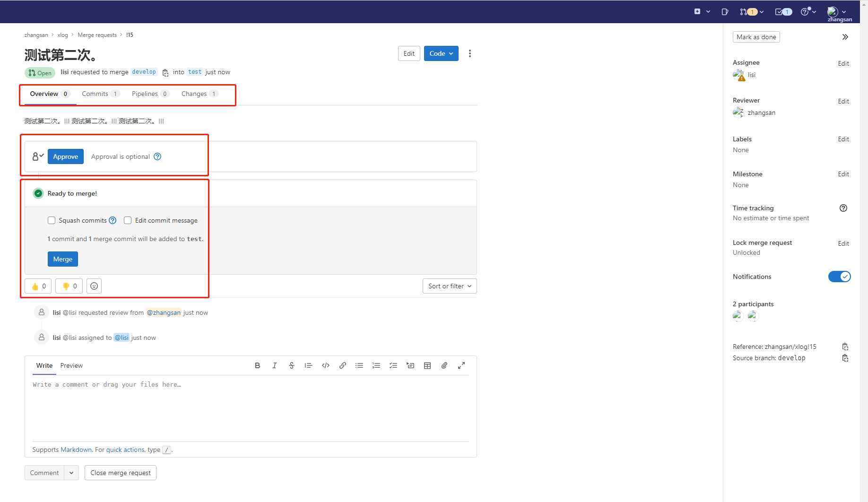
Task: Insert a table using the table icon
Action: (427, 365)
